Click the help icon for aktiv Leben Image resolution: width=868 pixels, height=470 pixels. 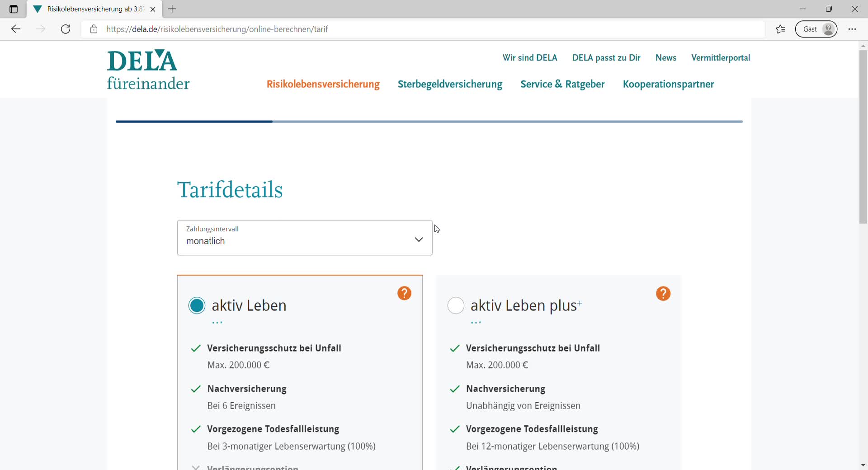click(x=404, y=293)
